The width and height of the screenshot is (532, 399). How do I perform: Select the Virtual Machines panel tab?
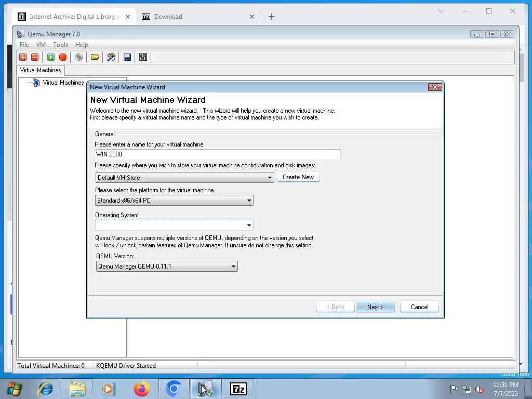pos(41,70)
